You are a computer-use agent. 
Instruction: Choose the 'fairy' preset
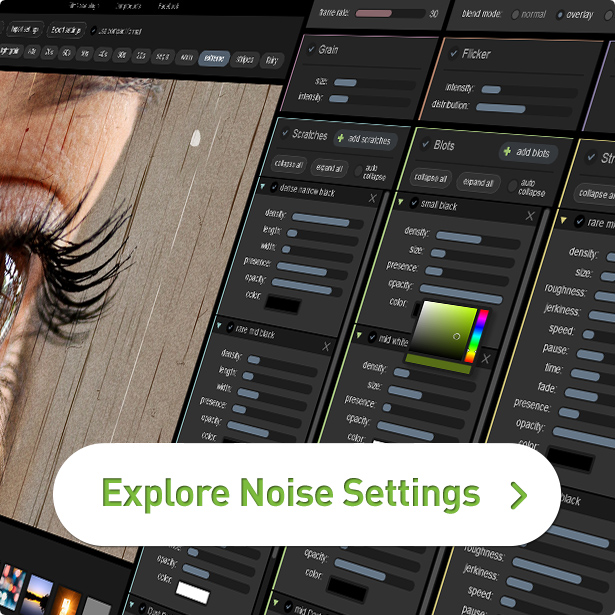click(272, 60)
